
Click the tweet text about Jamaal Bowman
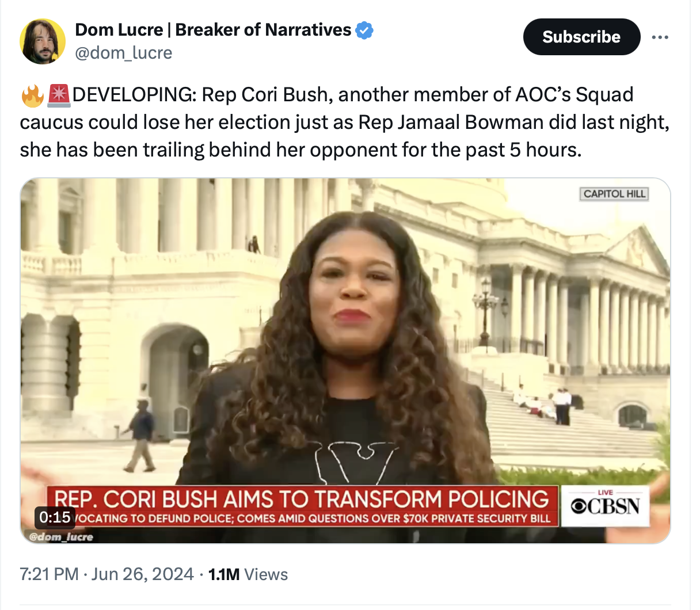coord(344,122)
